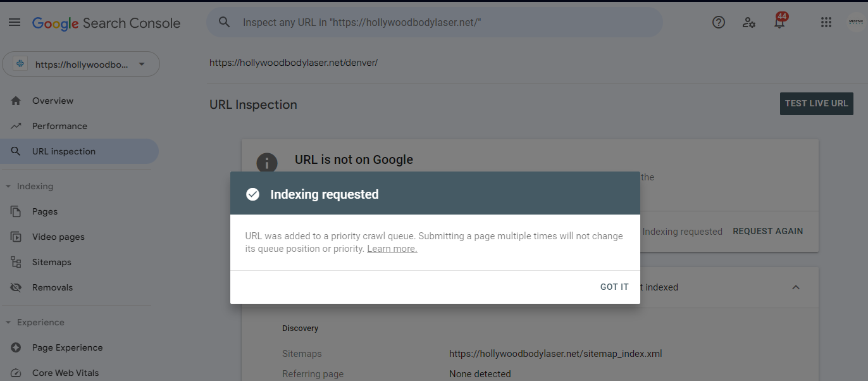Image resolution: width=868 pixels, height=381 pixels.
Task: Click the search magnifier icon in the inspect bar
Action: click(x=224, y=23)
